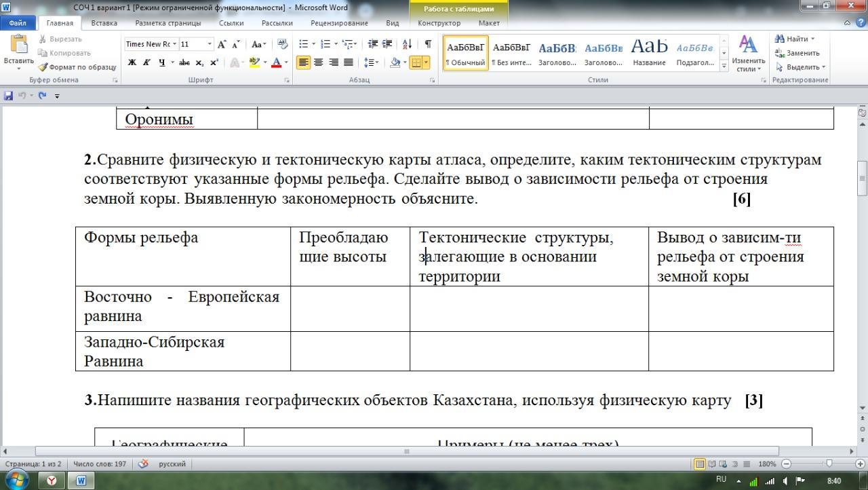868x490 pixels.
Task: Click the decrease indent icon
Action: coord(372,44)
